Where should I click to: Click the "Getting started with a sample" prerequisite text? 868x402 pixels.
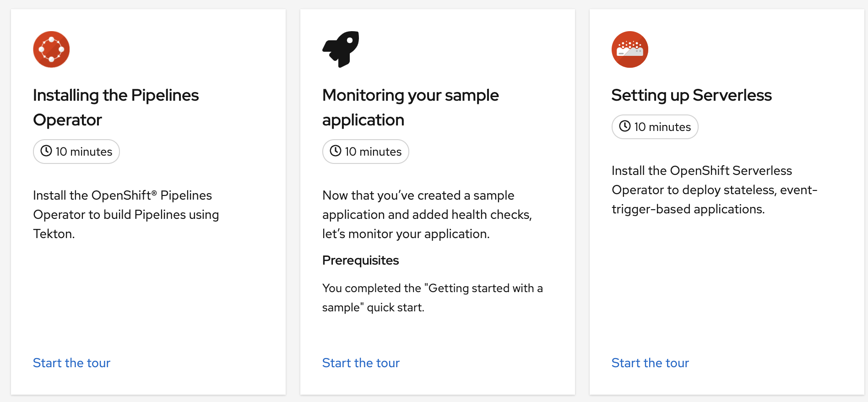point(432,298)
